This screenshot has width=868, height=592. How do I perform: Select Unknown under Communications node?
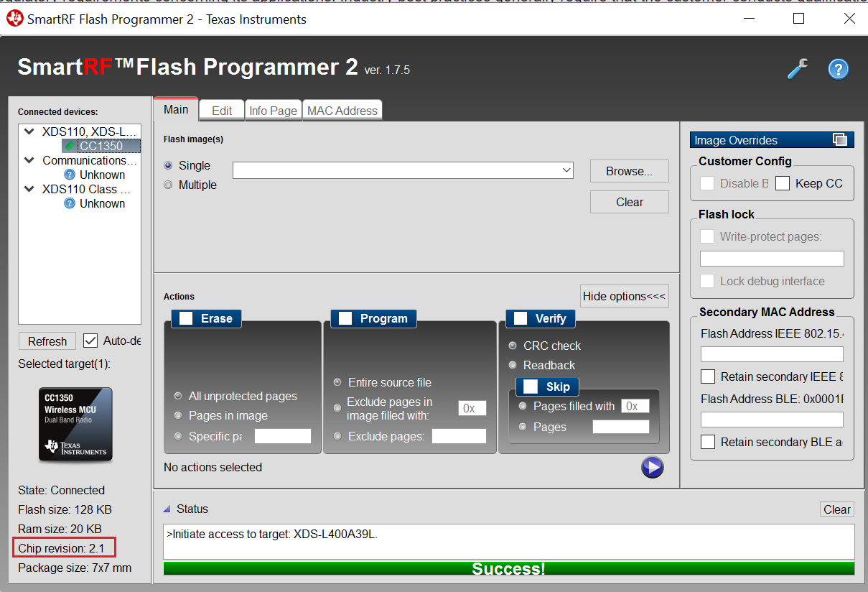click(x=103, y=175)
